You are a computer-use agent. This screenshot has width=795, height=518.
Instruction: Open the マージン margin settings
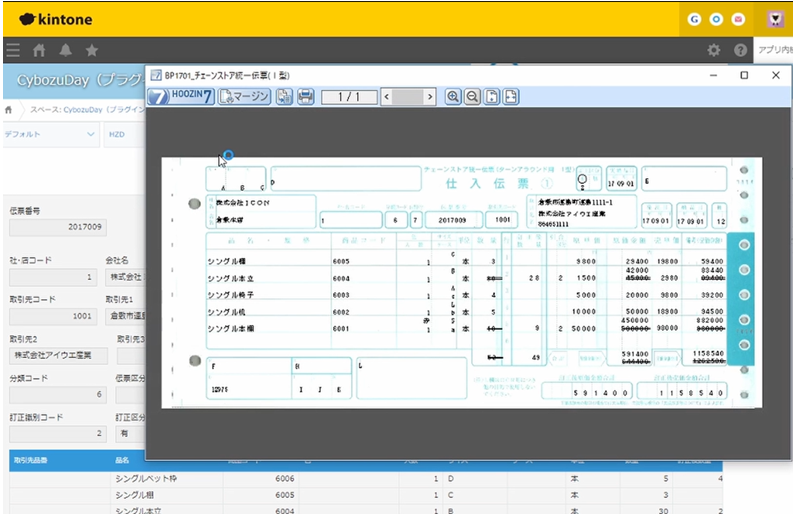[x=244, y=96]
